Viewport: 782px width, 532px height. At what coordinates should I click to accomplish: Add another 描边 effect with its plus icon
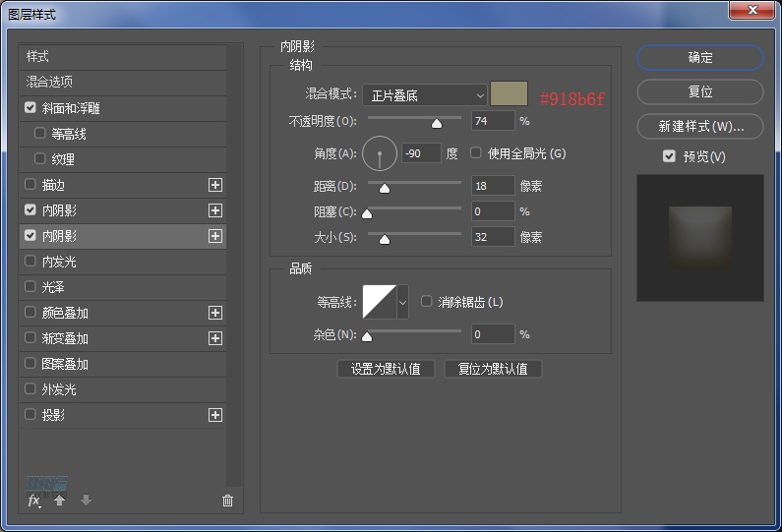[x=215, y=185]
